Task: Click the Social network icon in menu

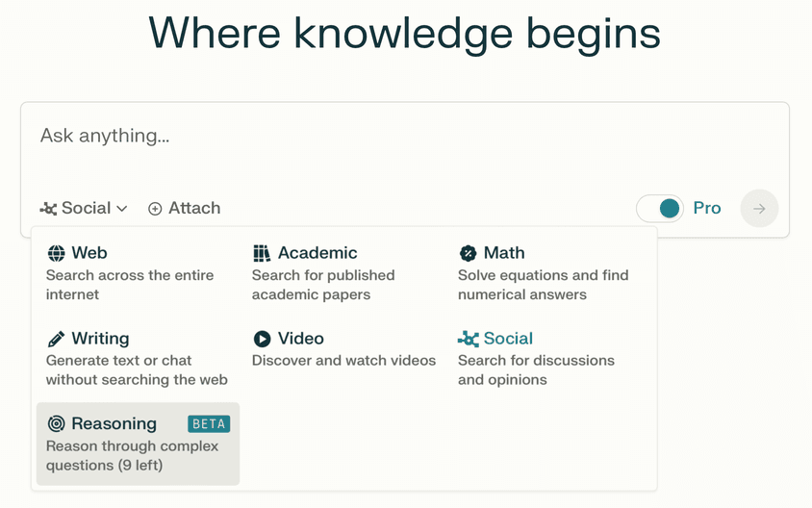Action: (469, 339)
